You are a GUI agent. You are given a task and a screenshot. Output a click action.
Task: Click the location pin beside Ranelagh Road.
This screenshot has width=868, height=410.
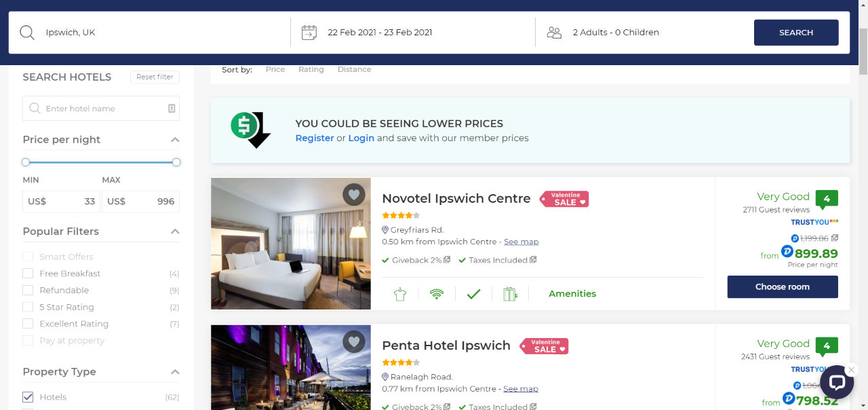(x=385, y=377)
